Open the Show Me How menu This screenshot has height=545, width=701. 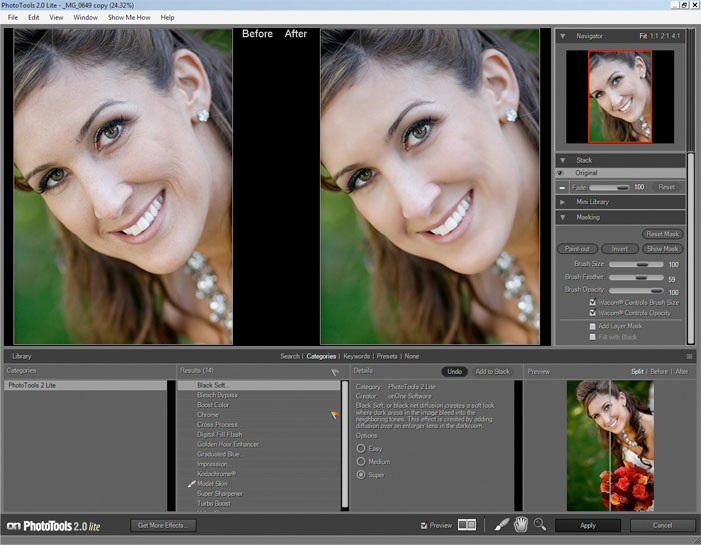pyautogui.click(x=128, y=17)
